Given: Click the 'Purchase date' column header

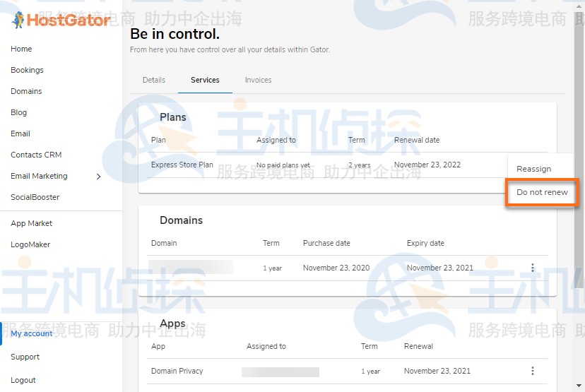Looking at the screenshot, I should 326,243.
